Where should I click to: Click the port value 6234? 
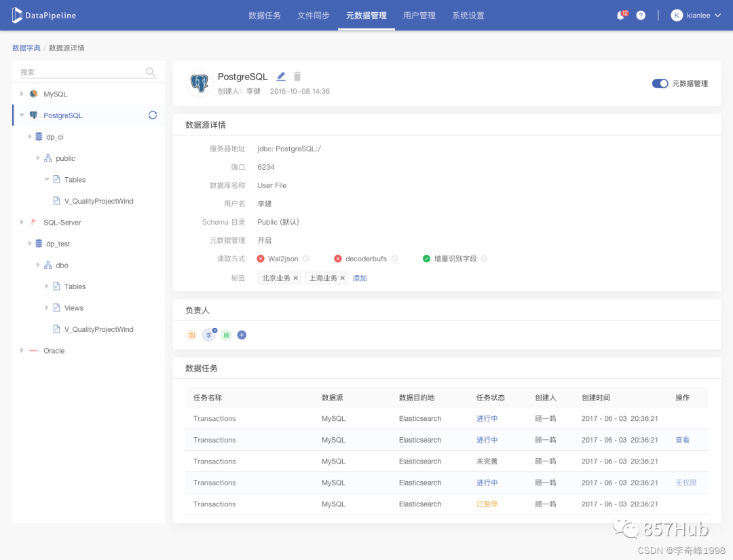pyautogui.click(x=266, y=167)
